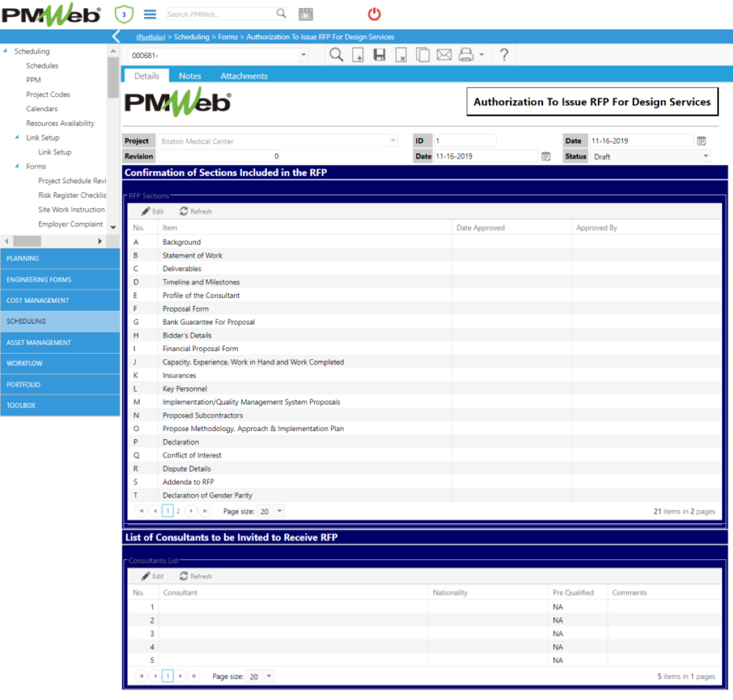Open Resources Availability in sidebar tree
The image size is (733, 700).
coord(60,123)
